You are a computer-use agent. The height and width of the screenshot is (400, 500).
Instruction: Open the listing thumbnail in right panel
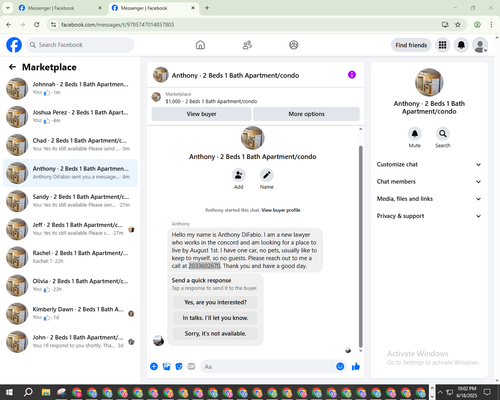[x=429, y=82]
